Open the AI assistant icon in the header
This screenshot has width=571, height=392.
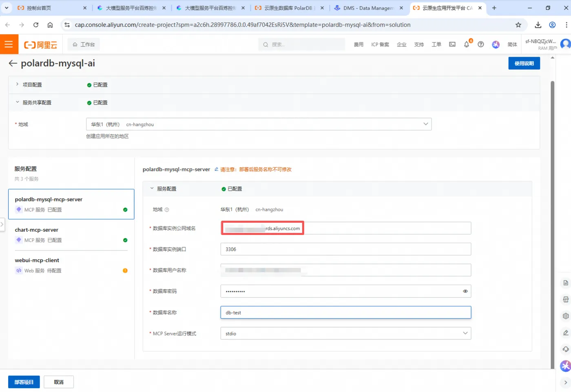coord(496,44)
